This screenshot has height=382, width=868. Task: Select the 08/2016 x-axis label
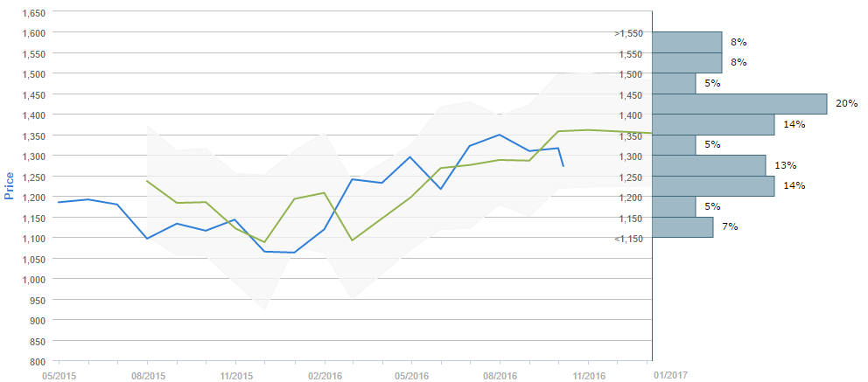coord(500,375)
